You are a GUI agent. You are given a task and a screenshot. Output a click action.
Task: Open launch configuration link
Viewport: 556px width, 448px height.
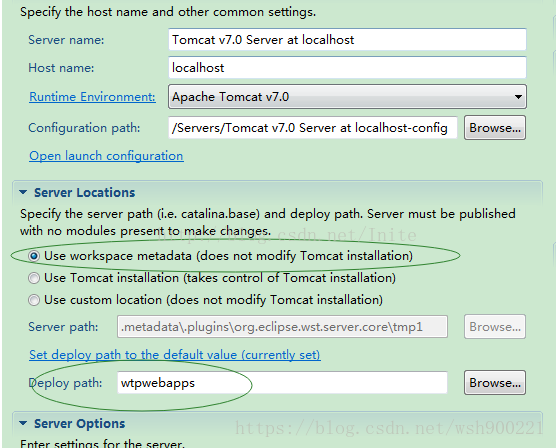tap(106, 156)
